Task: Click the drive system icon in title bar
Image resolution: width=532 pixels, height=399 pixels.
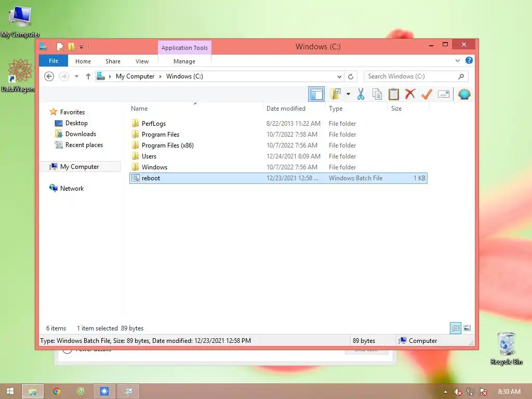Action: pos(43,46)
